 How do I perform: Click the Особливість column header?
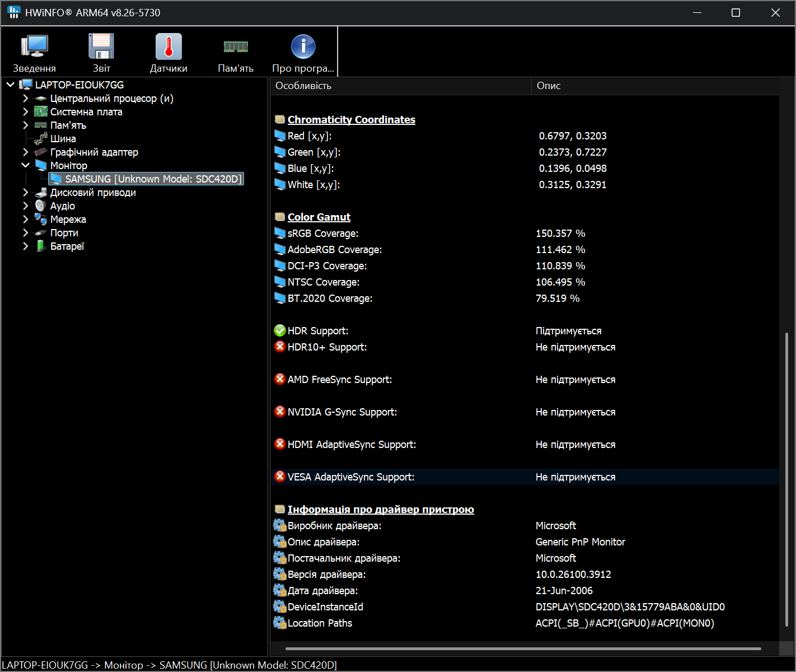401,86
